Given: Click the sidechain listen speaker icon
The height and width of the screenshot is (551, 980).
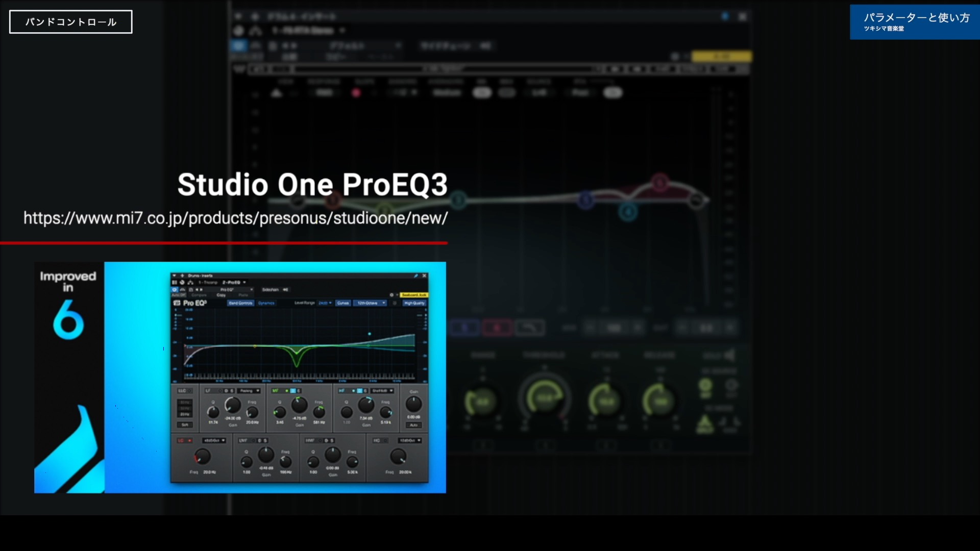Looking at the screenshot, I should (x=285, y=289).
